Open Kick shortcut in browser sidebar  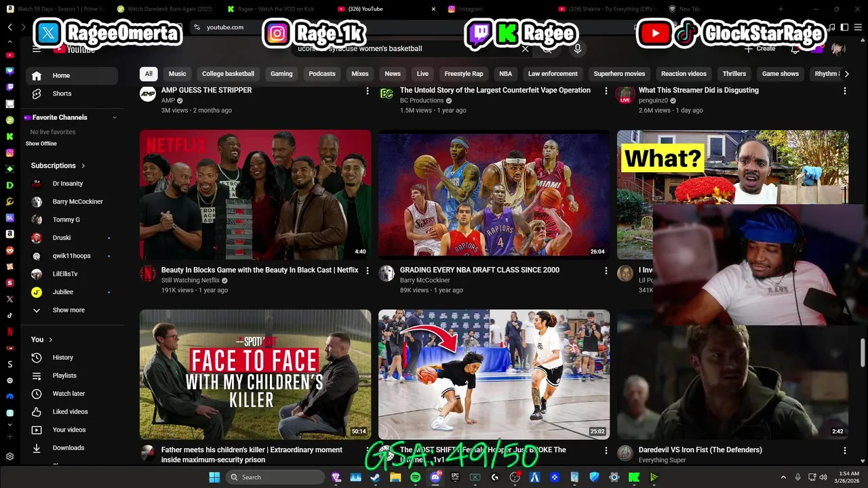pyautogui.click(x=9, y=136)
